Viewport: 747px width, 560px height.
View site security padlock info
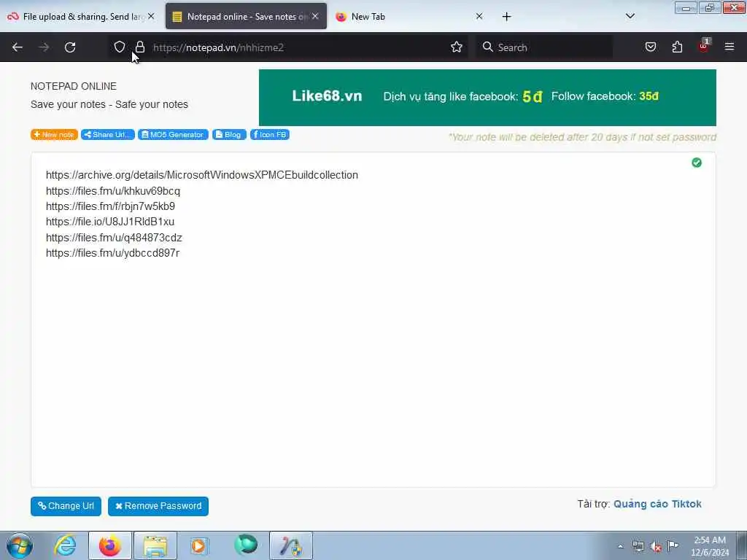pyautogui.click(x=140, y=47)
